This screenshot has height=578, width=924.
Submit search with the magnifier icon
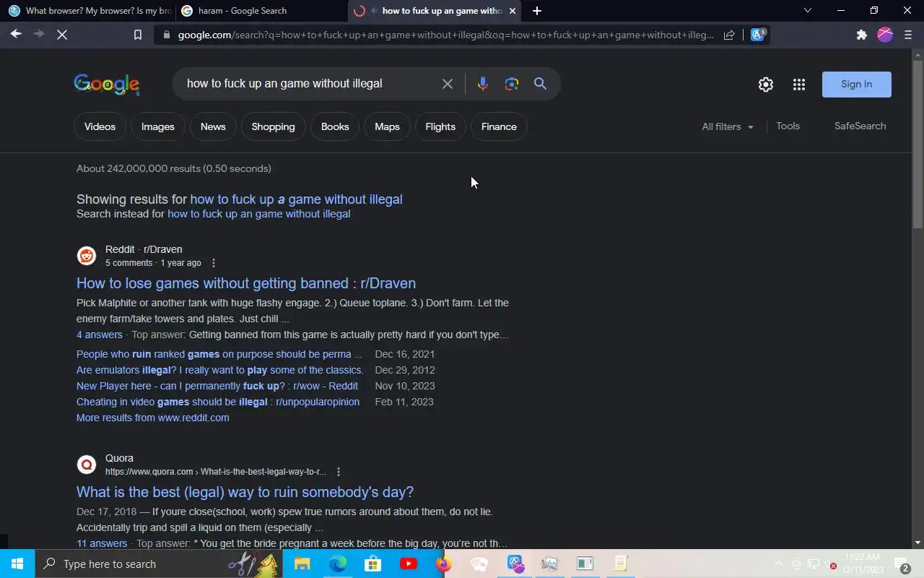coord(540,84)
